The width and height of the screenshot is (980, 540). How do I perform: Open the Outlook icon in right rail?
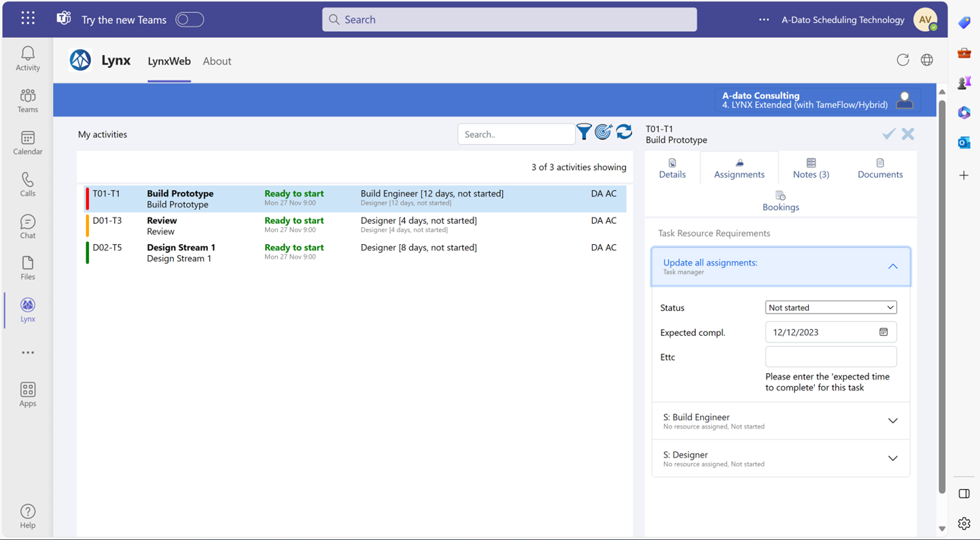point(964,143)
